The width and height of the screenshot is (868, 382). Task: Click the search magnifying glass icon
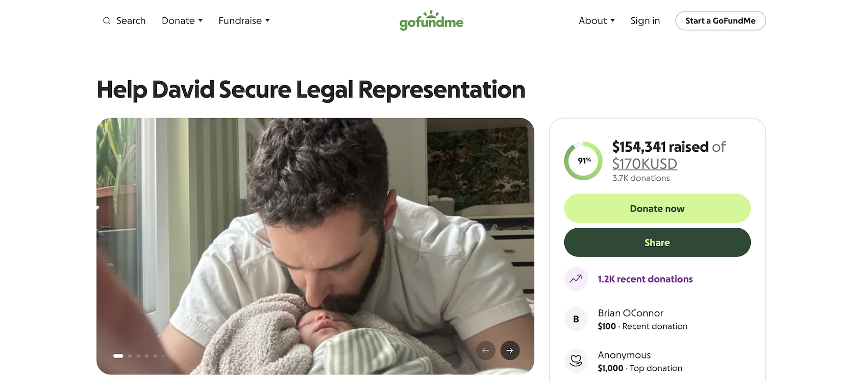coord(107,21)
